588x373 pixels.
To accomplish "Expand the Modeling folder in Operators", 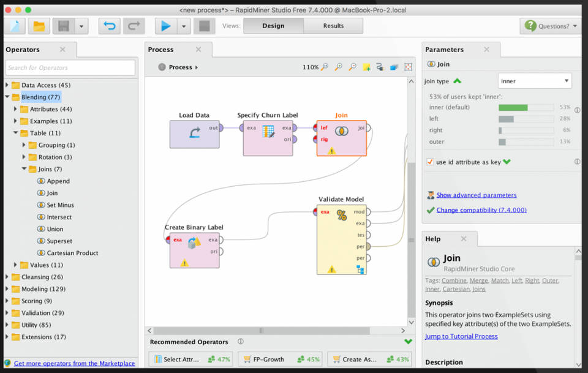I will pyautogui.click(x=7, y=289).
